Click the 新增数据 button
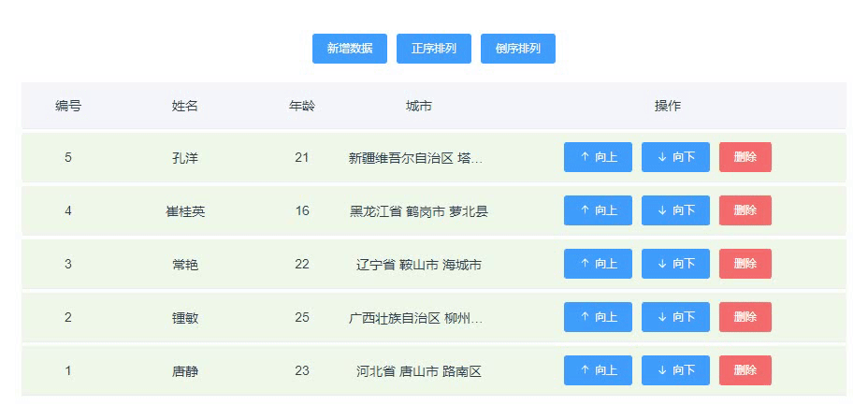 point(349,49)
